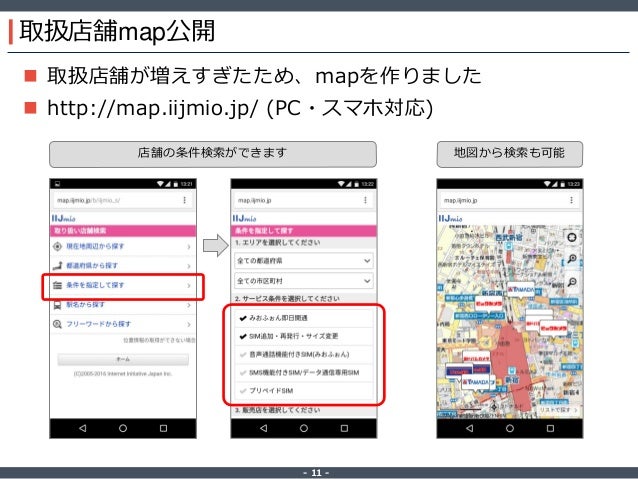
Task: Tap Android recents square on the map phone
Action: tap(550, 428)
